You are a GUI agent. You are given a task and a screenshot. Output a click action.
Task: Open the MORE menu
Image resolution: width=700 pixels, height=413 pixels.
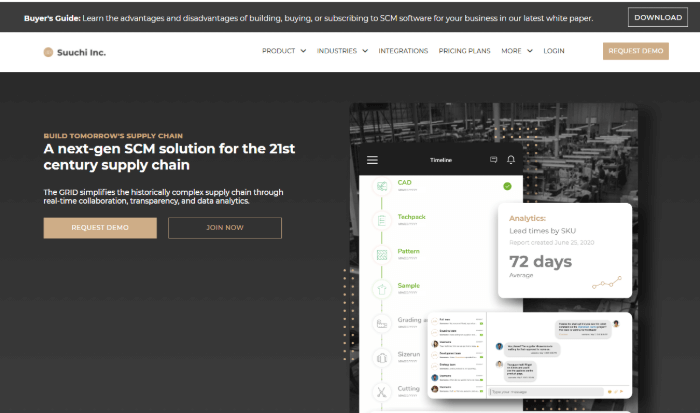click(x=511, y=51)
